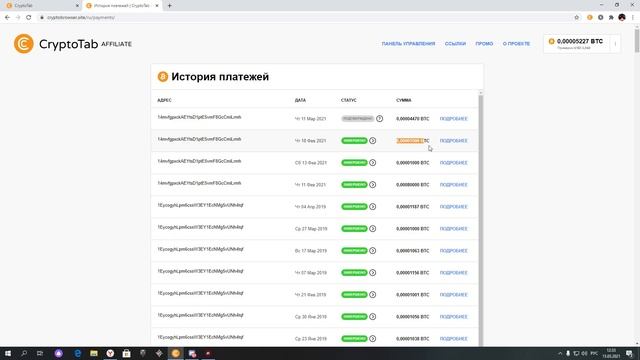Open ПОДРОБНЕЕ for the 13 Фев 2021 payment
This screenshot has height=360, width=640.
(453, 163)
